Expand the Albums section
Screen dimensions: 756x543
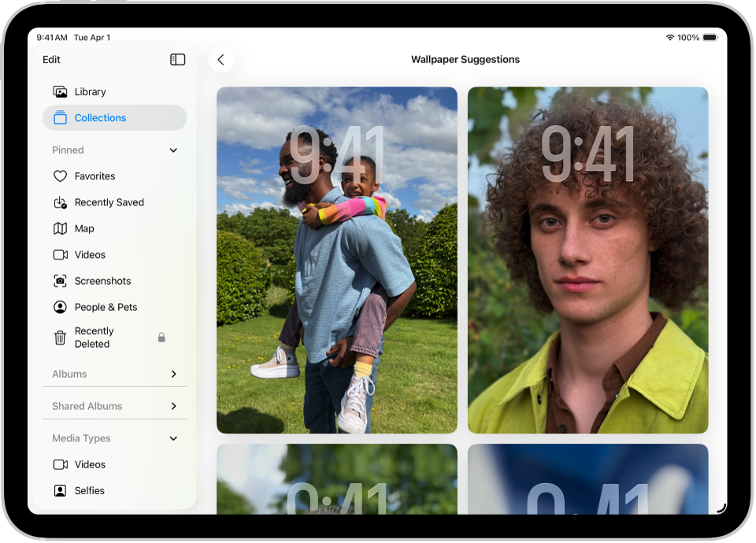click(172, 374)
